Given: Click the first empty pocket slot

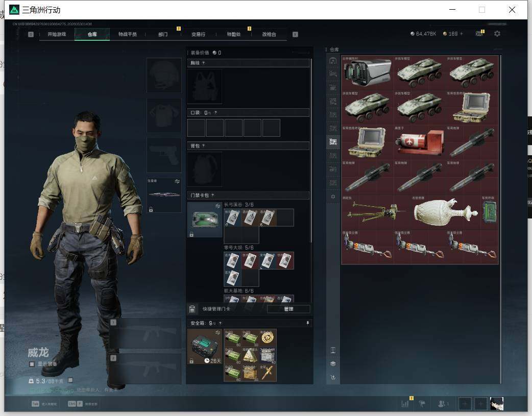Looking at the screenshot, I should [196, 128].
